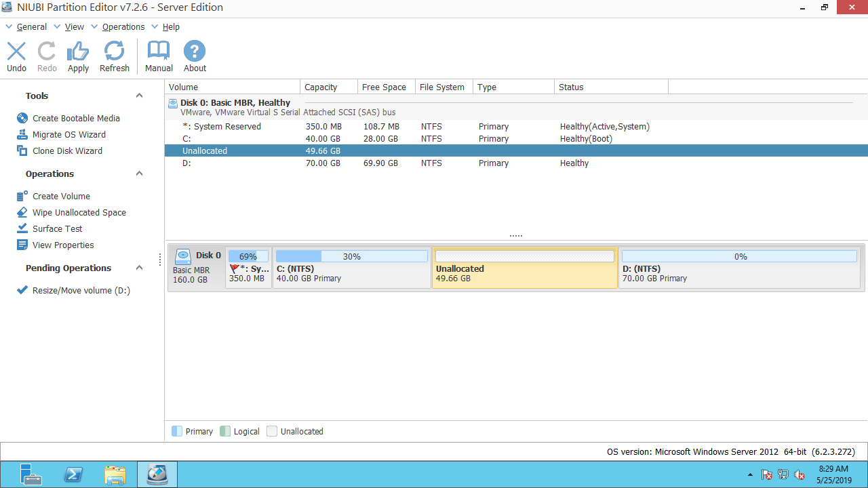
Task: Open File Explorer from the taskbar
Action: tap(115, 474)
